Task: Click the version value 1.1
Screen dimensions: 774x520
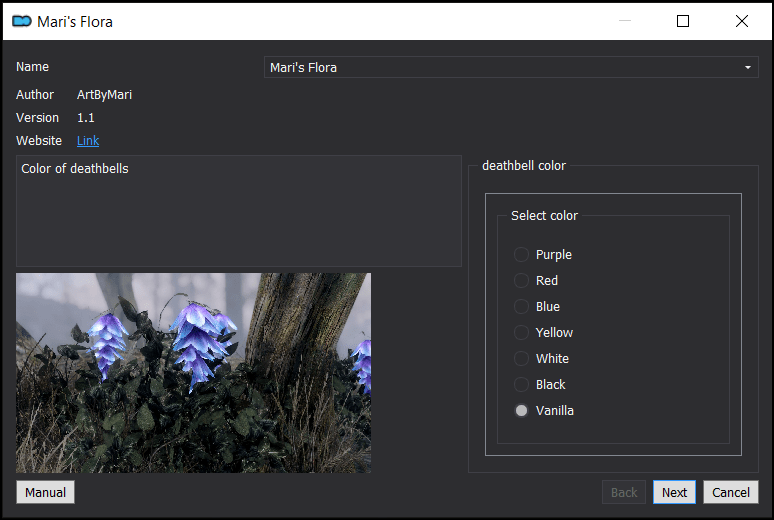Action: pos(85,118)
